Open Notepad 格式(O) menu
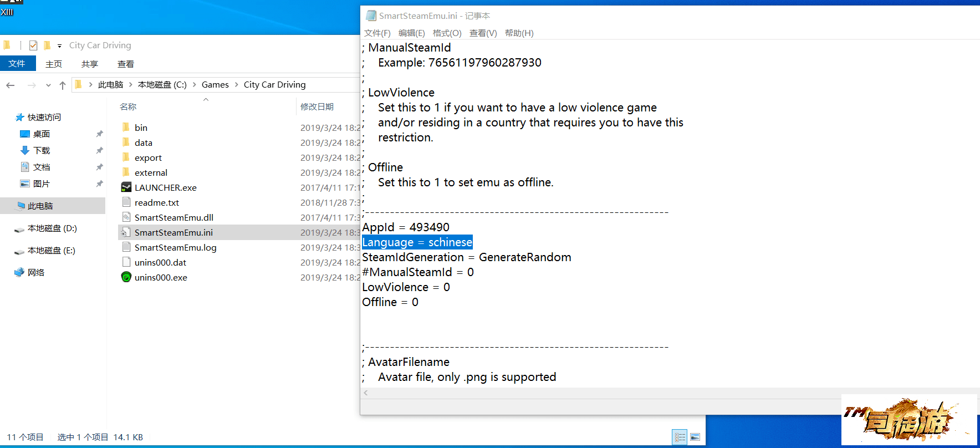The image size is (980, 448). coord(447,33)
